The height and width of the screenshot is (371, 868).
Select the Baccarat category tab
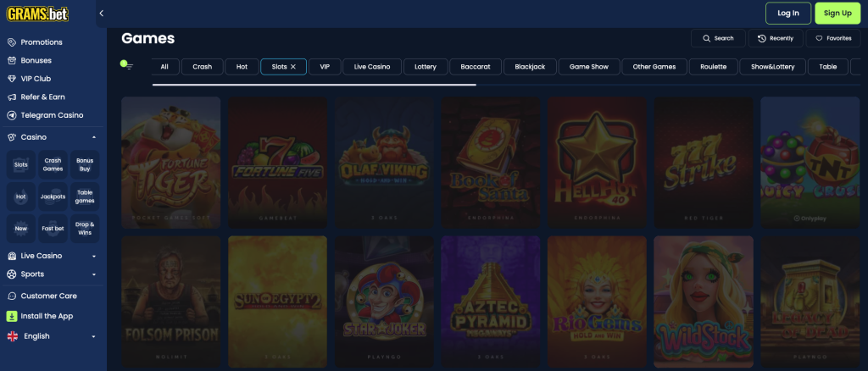click(476, 66)
